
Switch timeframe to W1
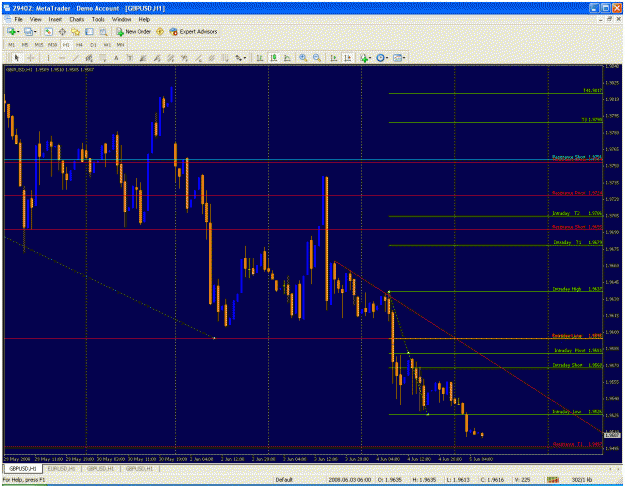[x=107, y=45]
